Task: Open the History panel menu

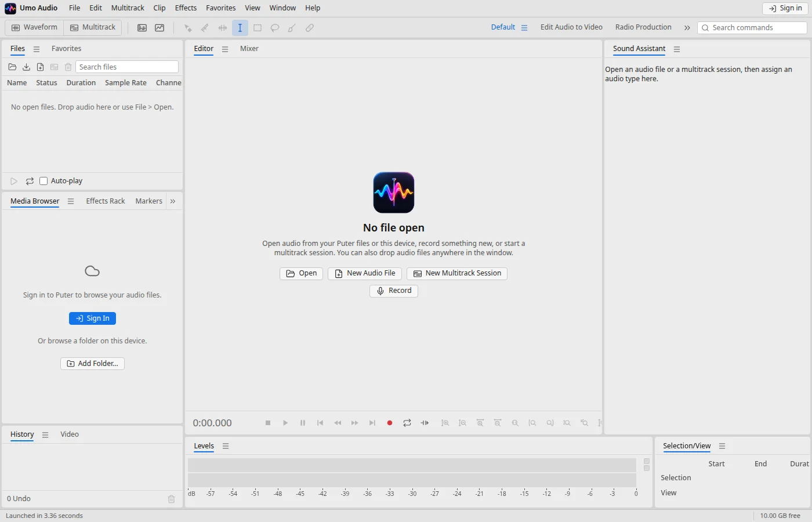Action: [x=45, y=434]
